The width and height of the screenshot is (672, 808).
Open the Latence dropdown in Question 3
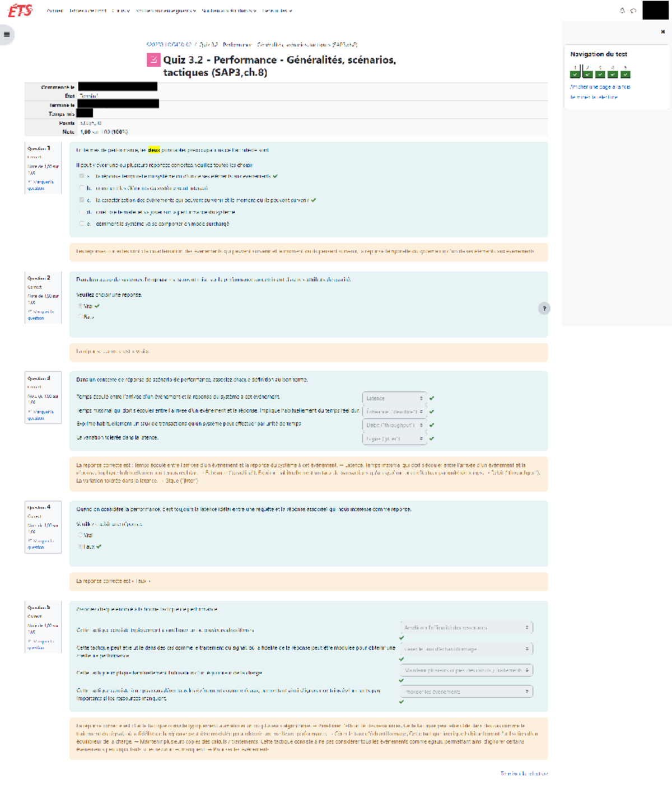395,398
